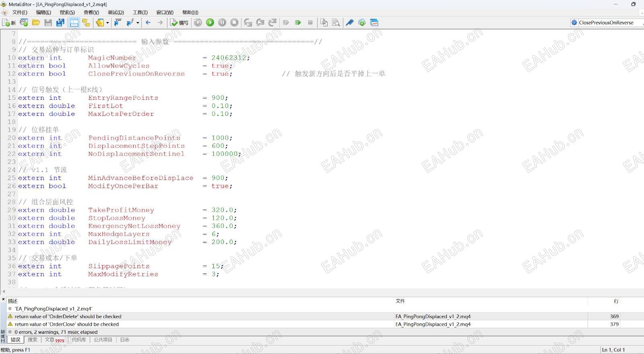Click green profiling on history icon
This screenshot has height=354, width=644.
298,23
